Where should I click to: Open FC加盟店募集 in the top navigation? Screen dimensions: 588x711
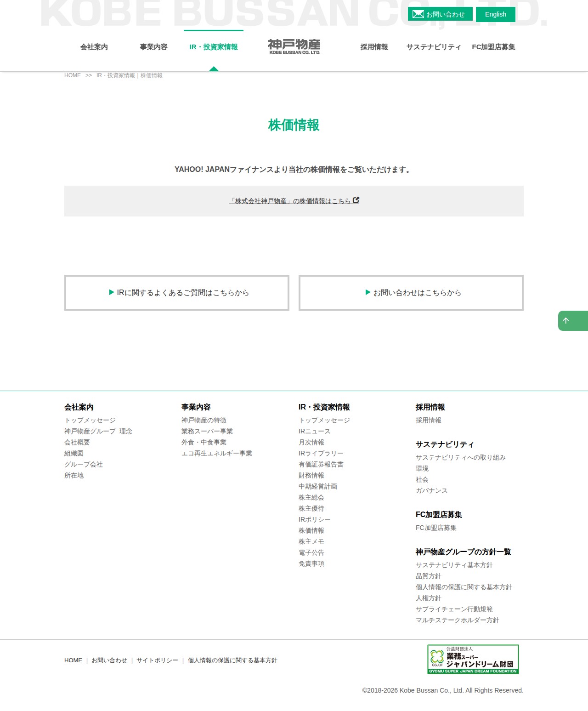click(x=494, y=47)
